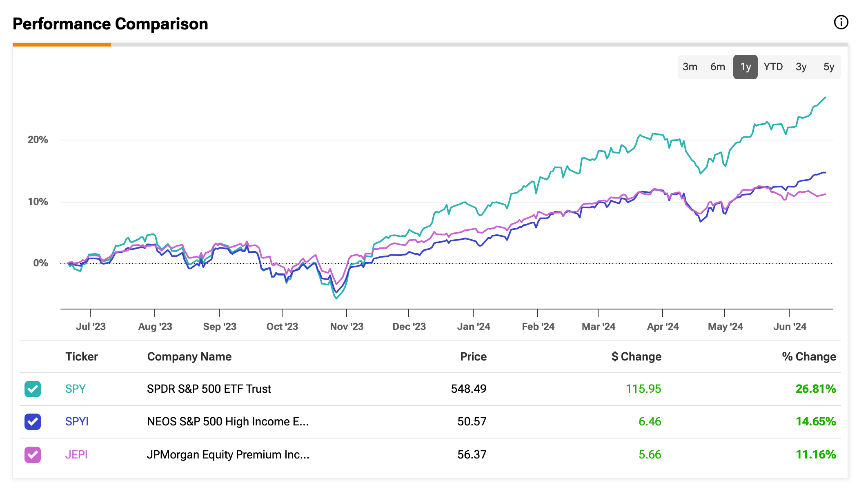Viewport: 868px width, 494px height.
Task: Click the Jul '23 axis label
Action: [x=91, y=327]
